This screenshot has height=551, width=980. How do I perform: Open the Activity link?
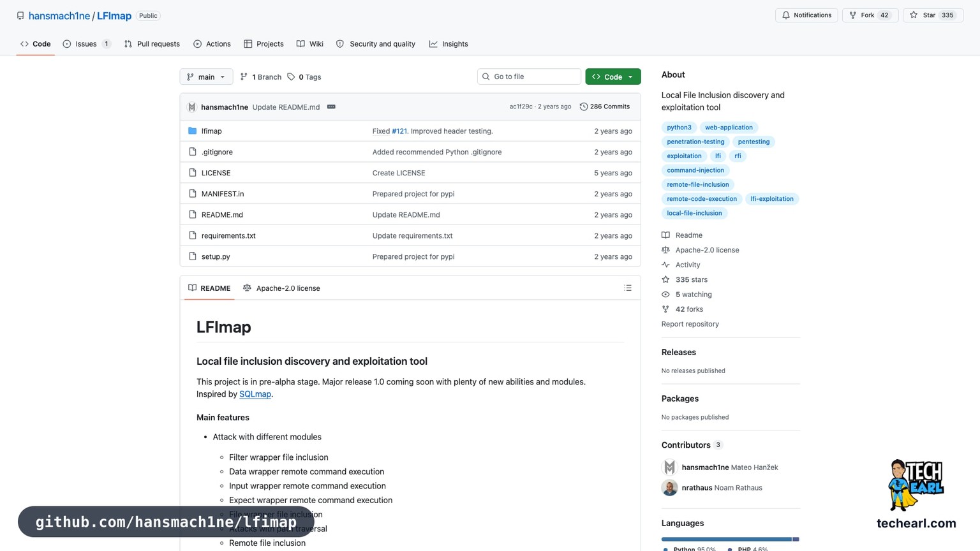pos(681,265)
